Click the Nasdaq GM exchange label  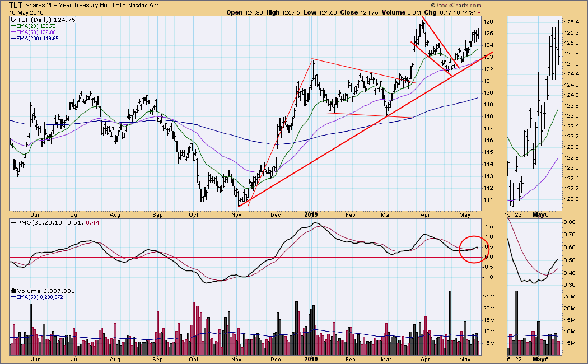point(143,6)
